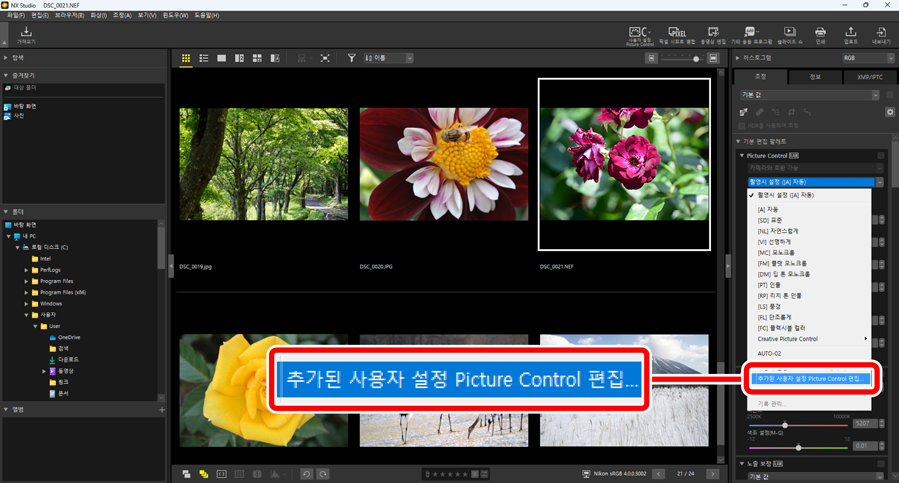Open the adjustment settings gear icon
This screenshot has width=899, height=483.
[890, 112]
